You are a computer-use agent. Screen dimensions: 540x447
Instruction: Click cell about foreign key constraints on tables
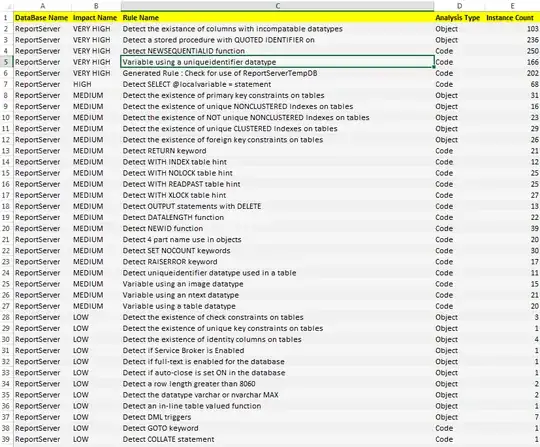[277, 139]
